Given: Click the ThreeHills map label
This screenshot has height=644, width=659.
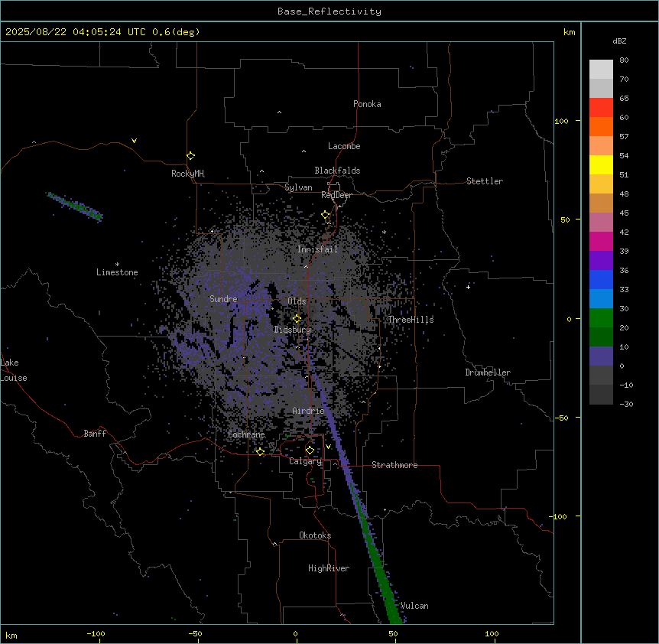Looking at the screenshot, I should (411, 320).
